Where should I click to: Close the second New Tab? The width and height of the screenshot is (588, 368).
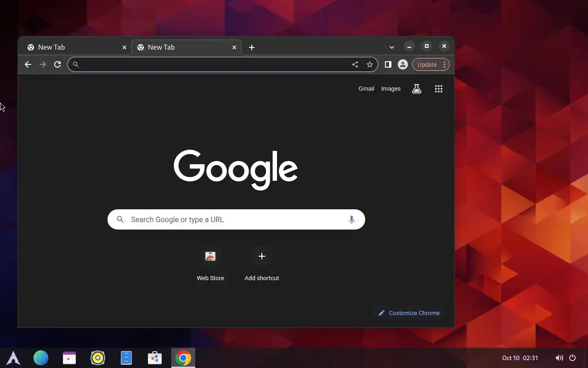click(234, 47)
